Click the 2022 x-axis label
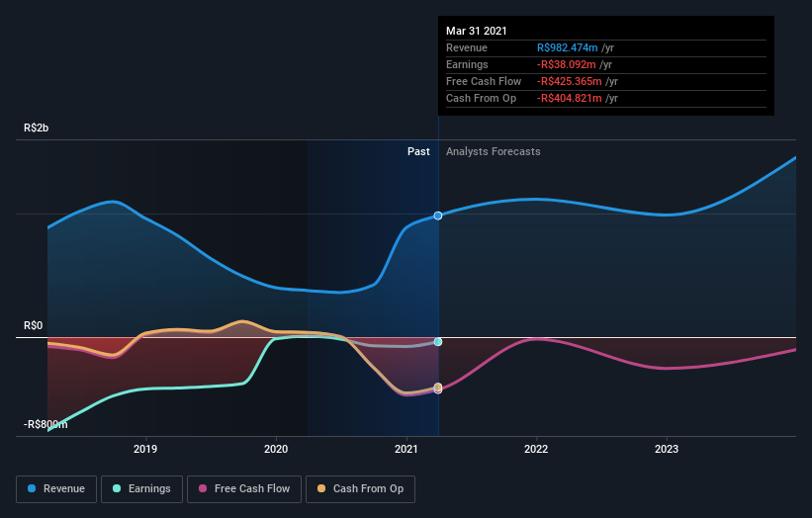The width and height of the screenshot is (812, 518). (x=536, y=449)
